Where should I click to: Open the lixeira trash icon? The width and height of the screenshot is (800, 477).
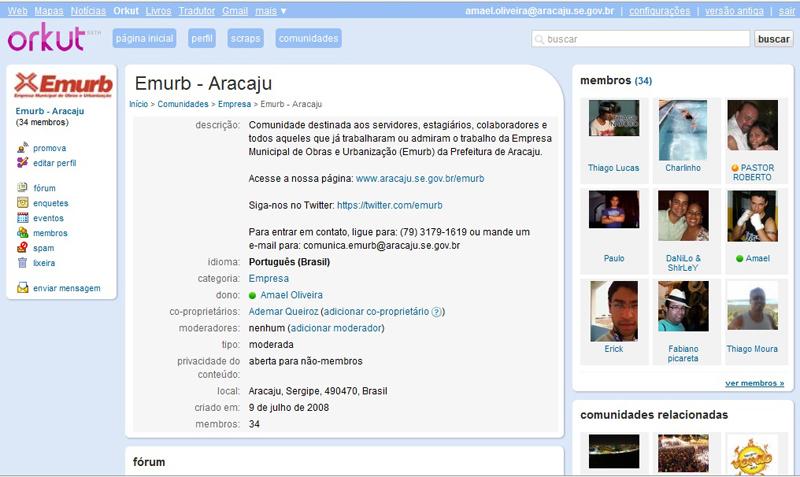click(x=22, y=263)
